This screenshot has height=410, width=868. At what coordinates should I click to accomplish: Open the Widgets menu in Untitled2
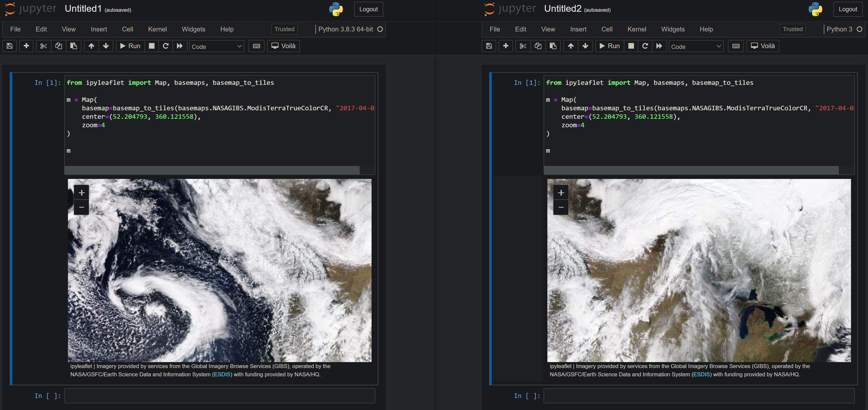673,29
